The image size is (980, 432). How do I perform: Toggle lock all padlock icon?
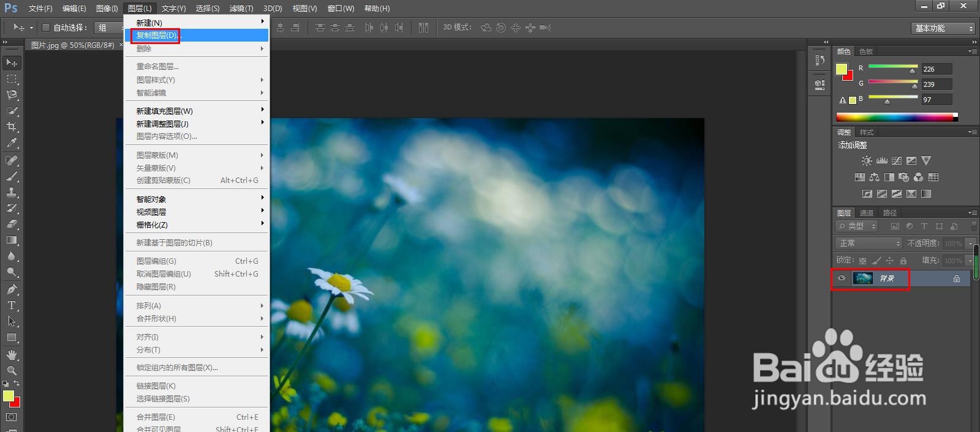point(903,261)
